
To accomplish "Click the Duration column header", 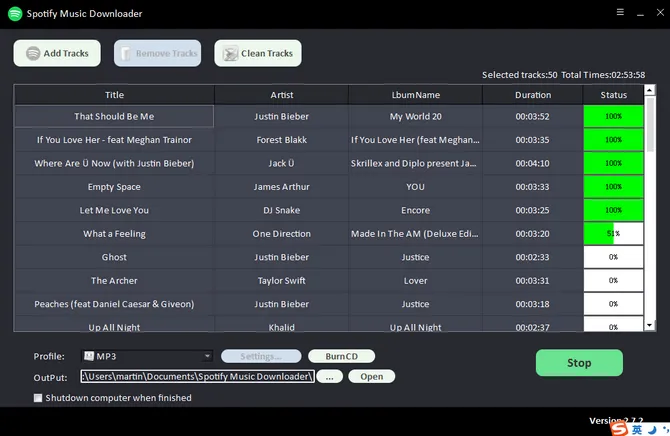I will tap(532, 95).
